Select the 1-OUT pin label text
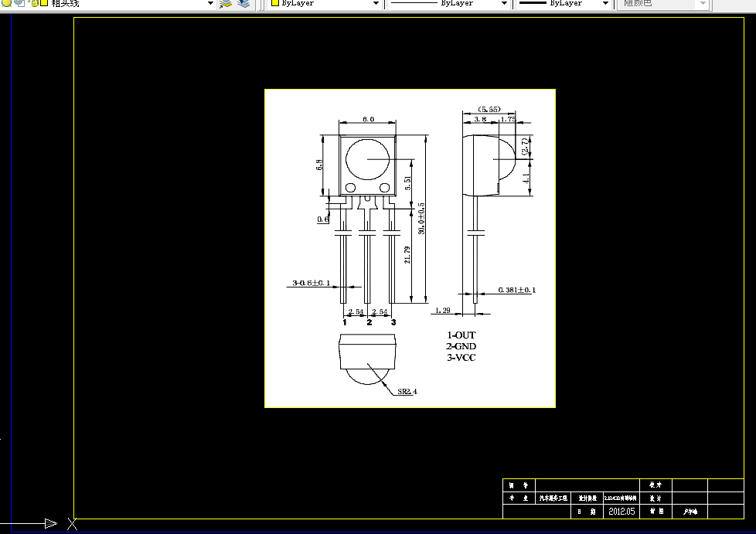756x534 pixels. (461, 335)
